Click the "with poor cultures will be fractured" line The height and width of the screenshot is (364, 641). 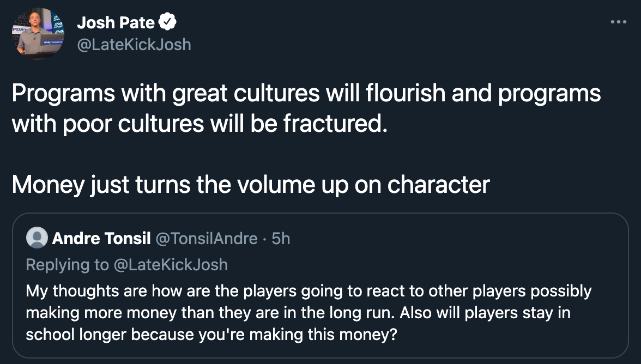pos(199,124)
